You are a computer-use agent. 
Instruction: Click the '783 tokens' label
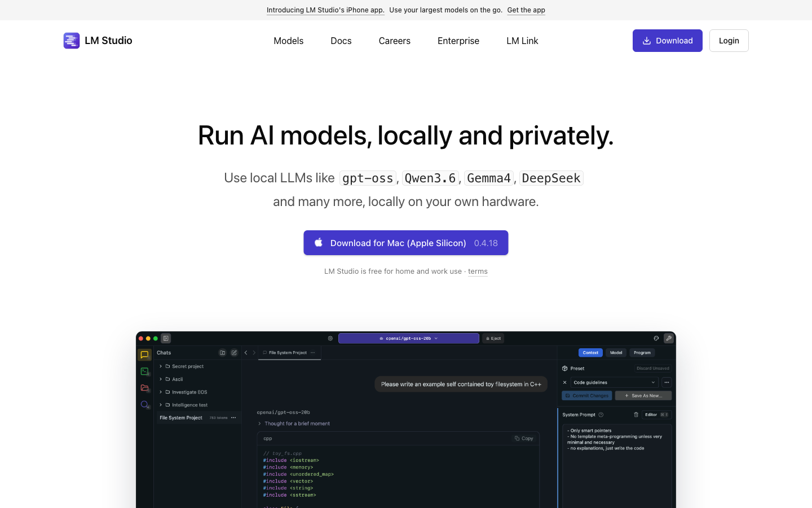click(x=218, y=418)
